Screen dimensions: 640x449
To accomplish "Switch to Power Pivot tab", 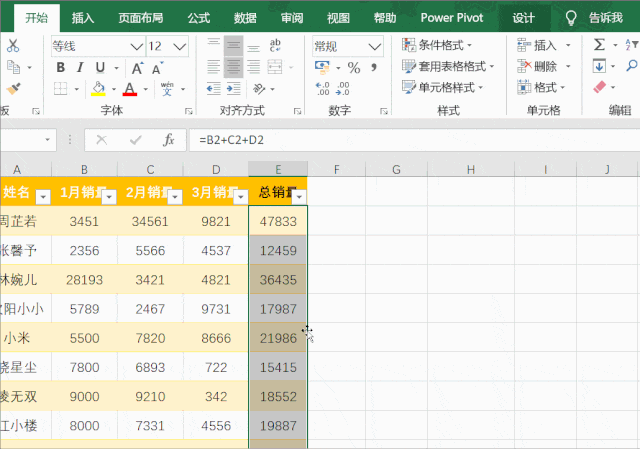I will 452,18.
